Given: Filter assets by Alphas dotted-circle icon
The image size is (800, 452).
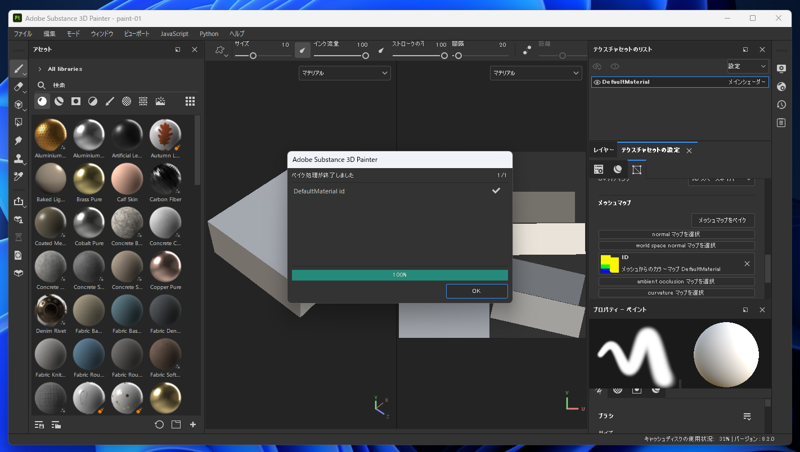Looking at the screenshot, I should (x=127, y=101).
